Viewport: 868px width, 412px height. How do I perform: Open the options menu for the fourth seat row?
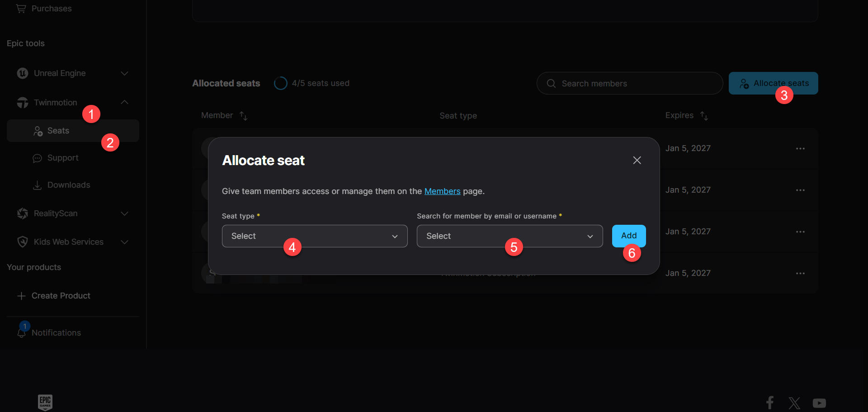pos(800,274)
